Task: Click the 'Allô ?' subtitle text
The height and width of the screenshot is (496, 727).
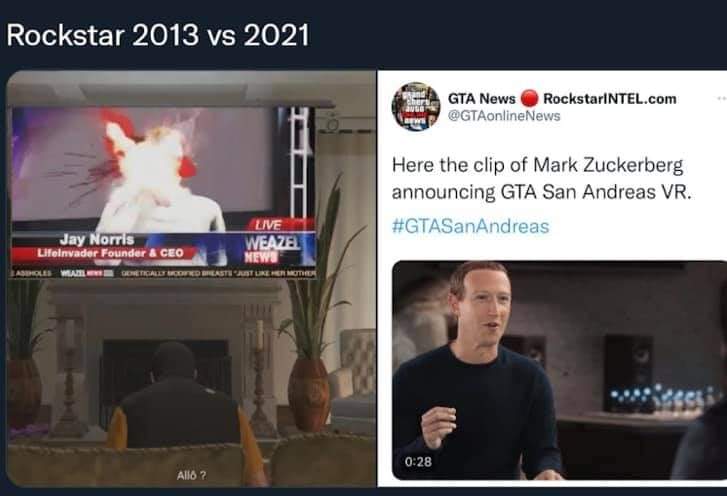Action: tap(191, 475)
